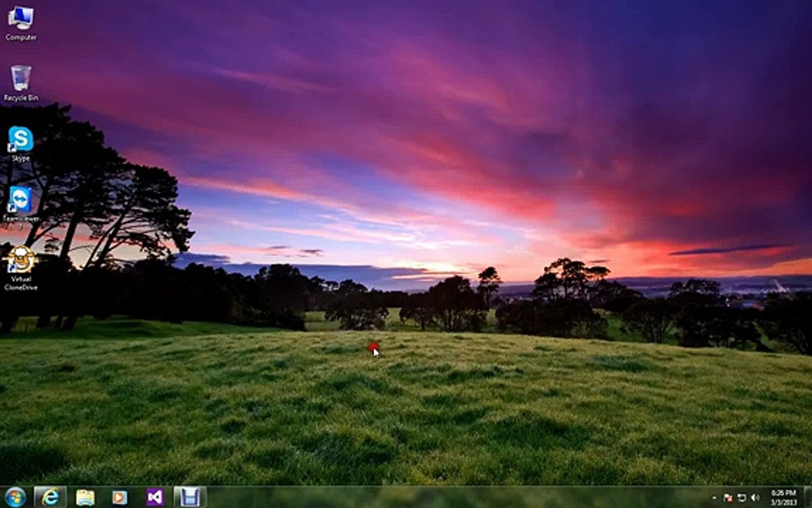Launch Internet Explorer from taskbar
Screen dimensions: 812x508
pyautogui.click(x=50, y=497)
